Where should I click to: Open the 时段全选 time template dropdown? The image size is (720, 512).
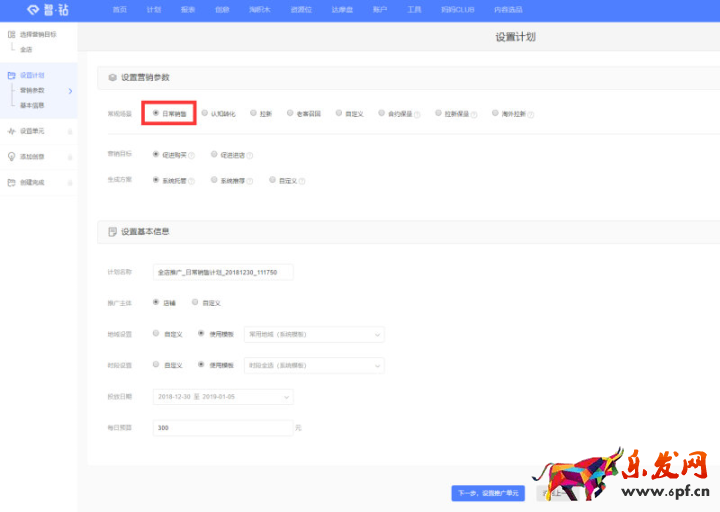(x=313, y=365)
